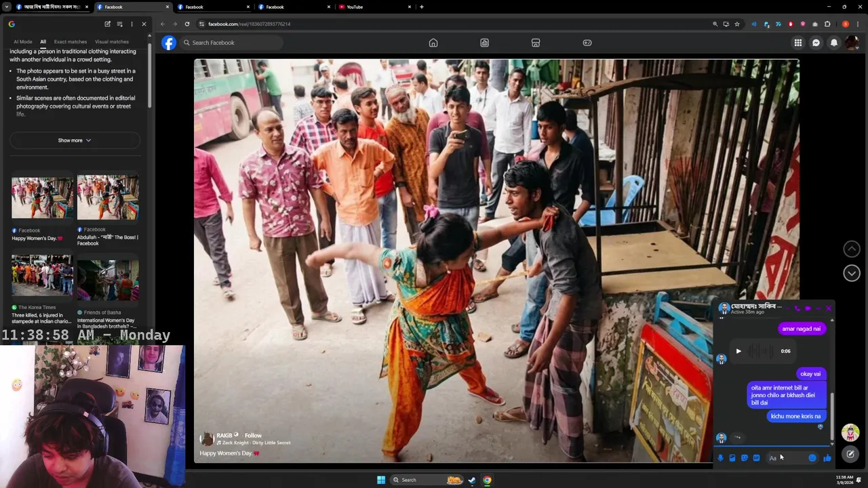Focus the chat message Aa field
Screen dimensions: 868x488
pyautogui.click(x=787, y=458)
